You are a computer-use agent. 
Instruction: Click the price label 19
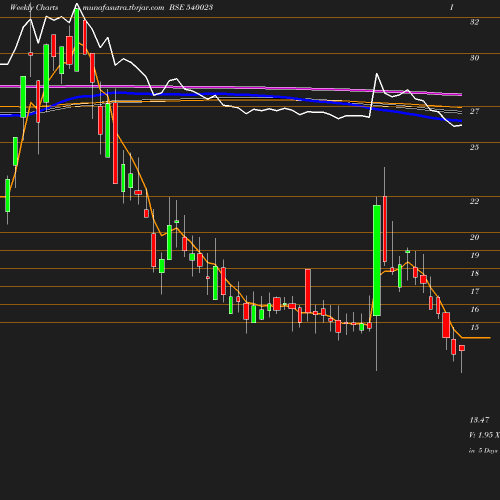(x=474, y=255)
